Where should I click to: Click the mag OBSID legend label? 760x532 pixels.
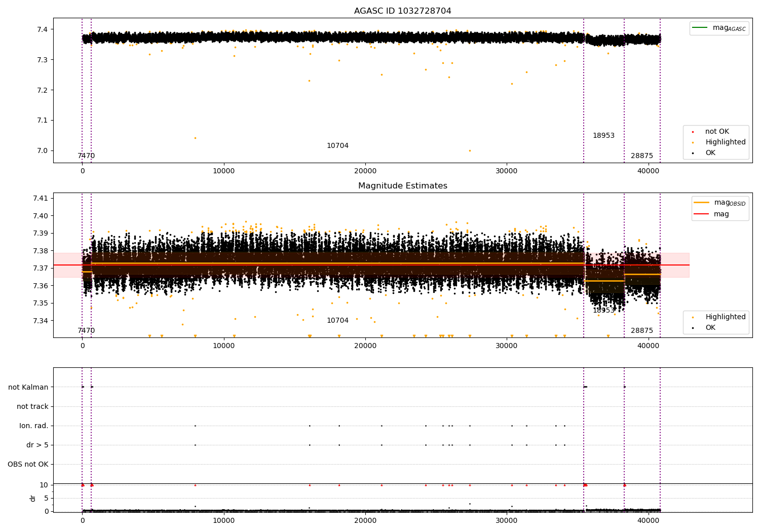tap(730, 203)
